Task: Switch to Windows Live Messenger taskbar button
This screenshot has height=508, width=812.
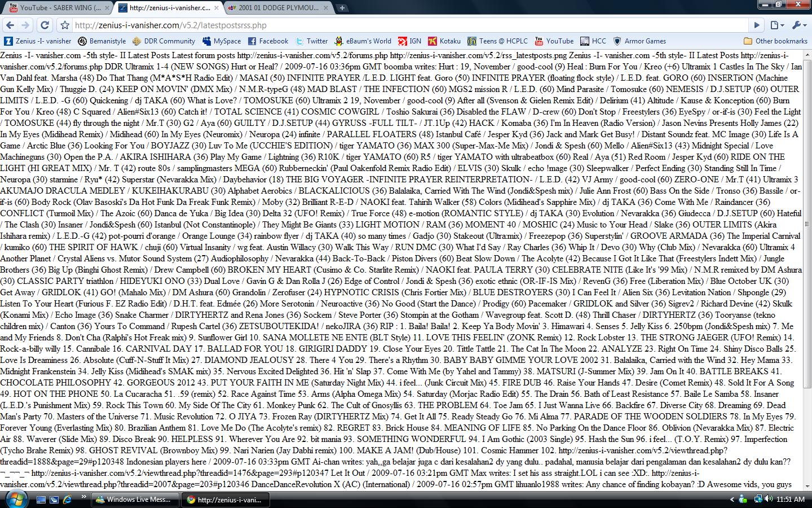Action: 134,500
